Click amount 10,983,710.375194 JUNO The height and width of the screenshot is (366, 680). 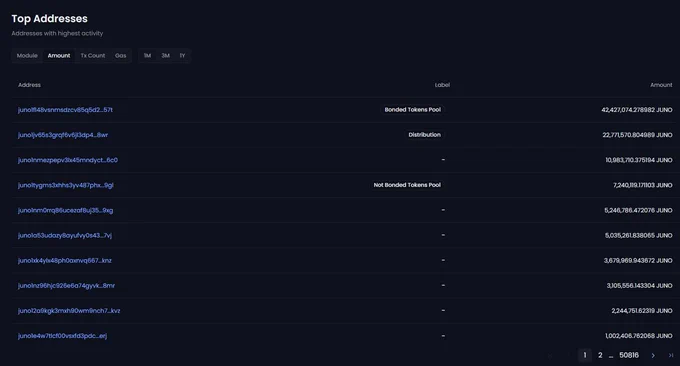coord(639,160)
